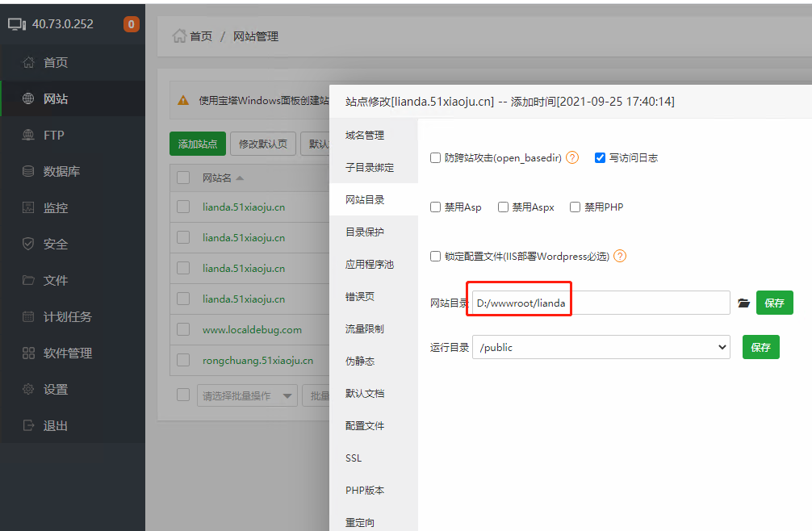Click the server monitor icon beside IP
The image size is (812, 531).
coord(17,24)
